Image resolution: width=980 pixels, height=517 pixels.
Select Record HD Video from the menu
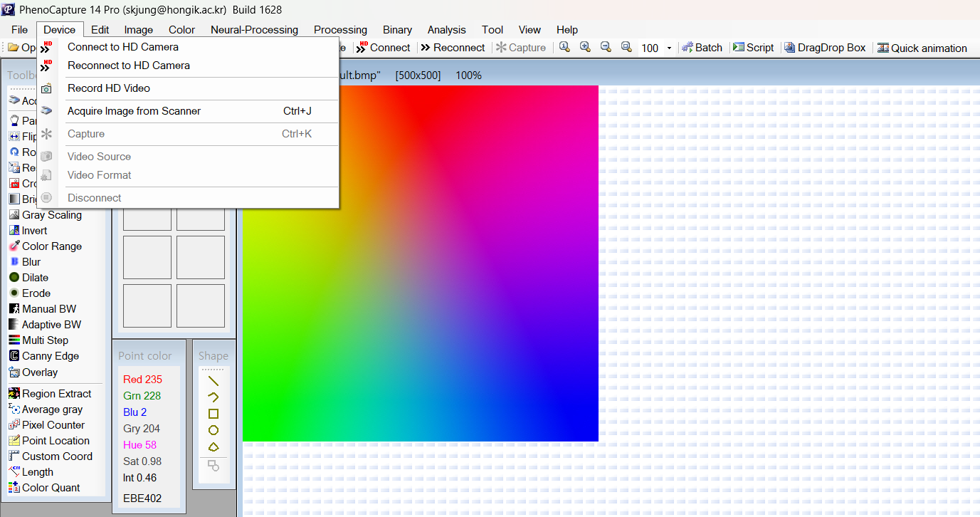click(188, 88)
